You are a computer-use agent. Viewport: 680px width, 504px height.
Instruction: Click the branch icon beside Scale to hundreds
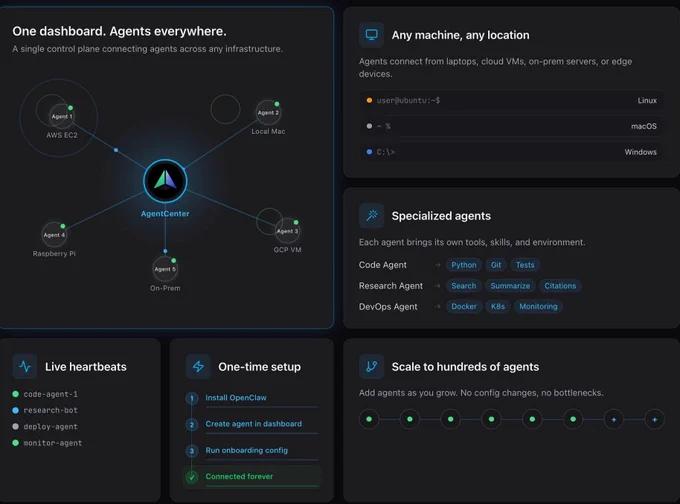tap(371, 367)
